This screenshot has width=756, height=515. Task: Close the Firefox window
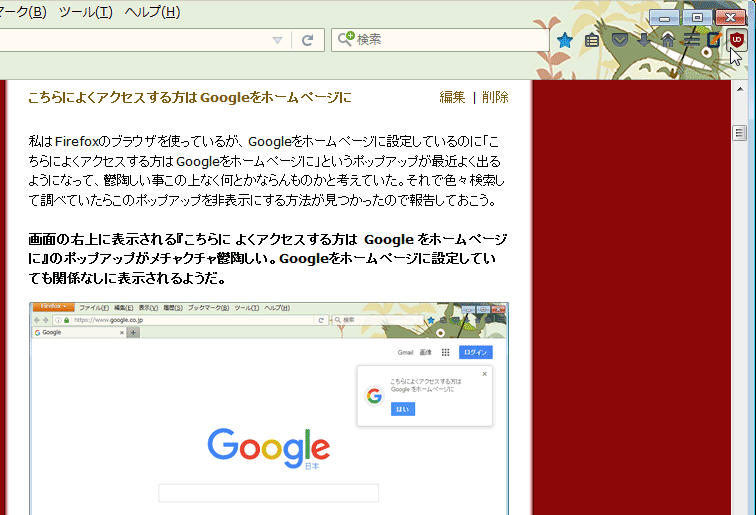tap(730, 18)
